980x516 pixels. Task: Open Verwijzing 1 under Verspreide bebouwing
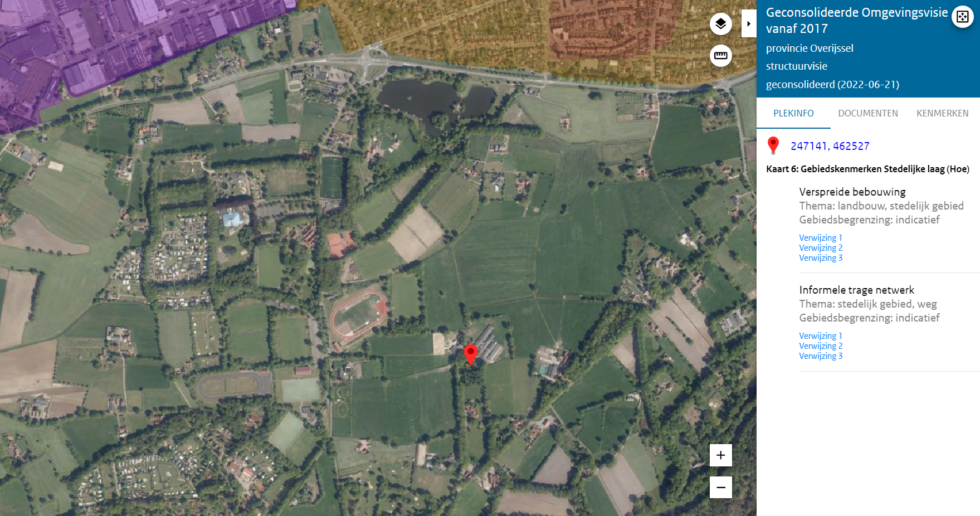820,238
